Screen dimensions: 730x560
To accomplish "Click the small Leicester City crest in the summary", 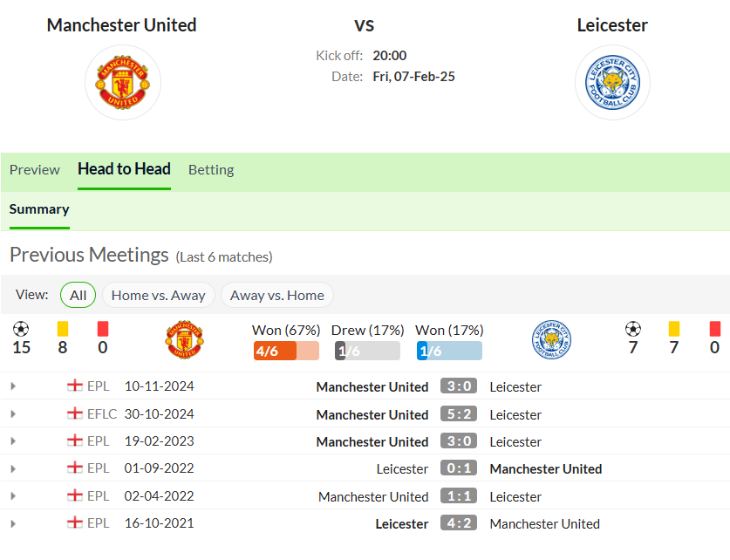I will point(552,340).
